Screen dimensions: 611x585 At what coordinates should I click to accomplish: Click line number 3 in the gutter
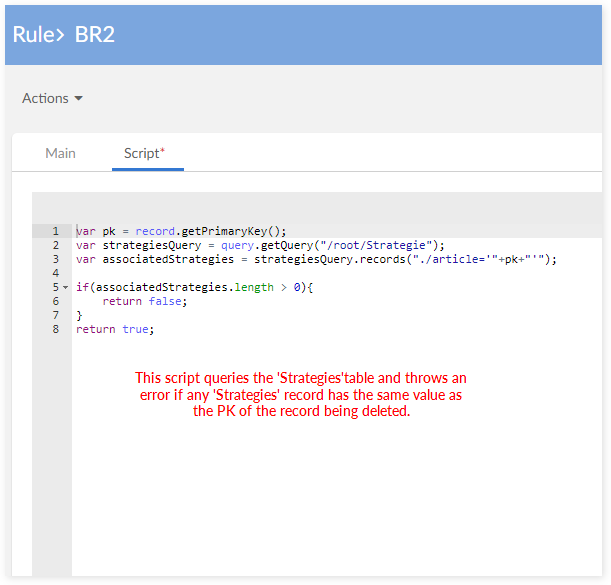56,259
